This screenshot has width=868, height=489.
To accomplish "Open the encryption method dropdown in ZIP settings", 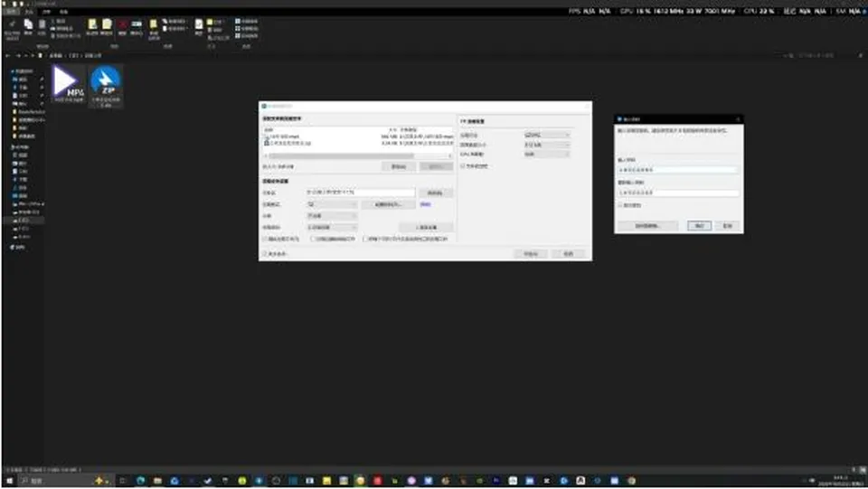I will click(546, 135).
